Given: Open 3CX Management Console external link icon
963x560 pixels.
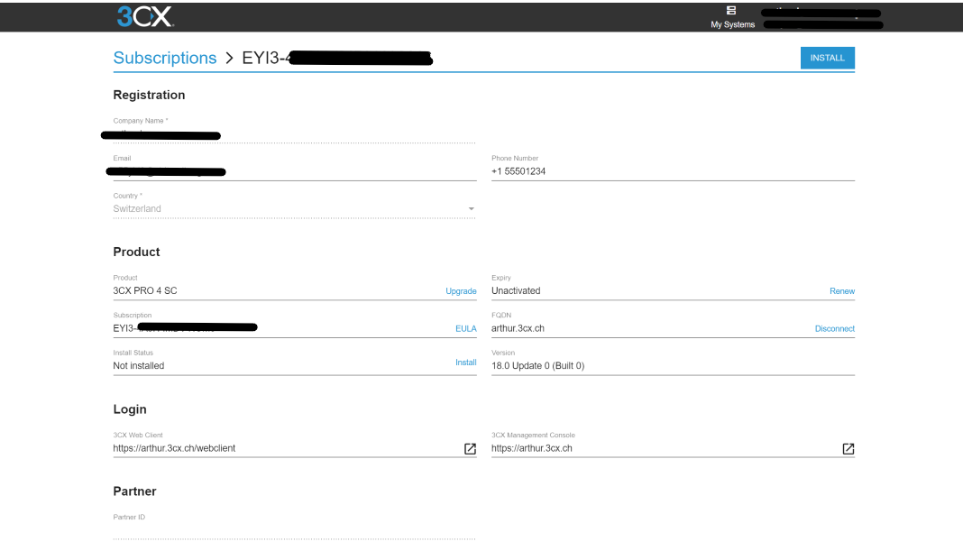Looking at the screenshot, I should pos(848,449).
